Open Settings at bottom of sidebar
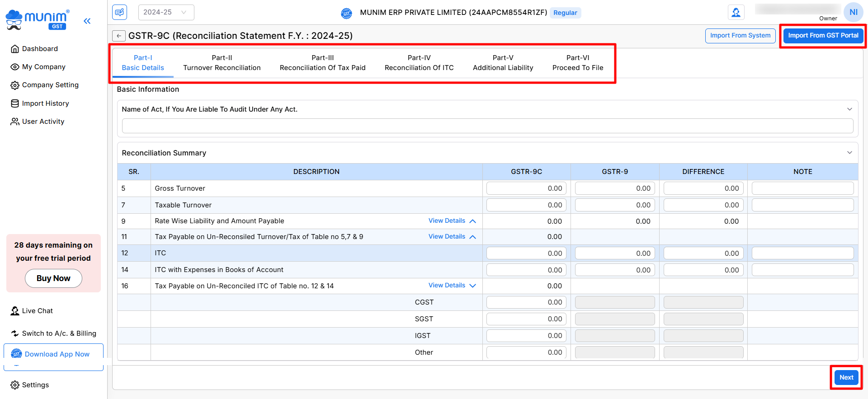 (x=35, y=385)
